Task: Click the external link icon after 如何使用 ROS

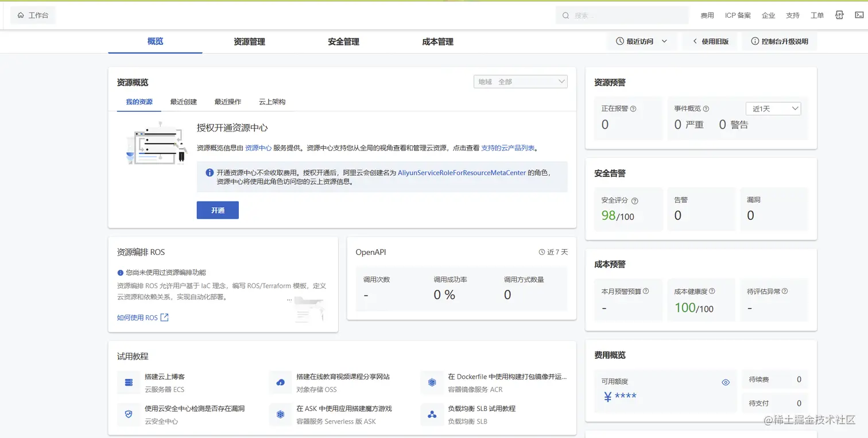Action: [164, 317]
